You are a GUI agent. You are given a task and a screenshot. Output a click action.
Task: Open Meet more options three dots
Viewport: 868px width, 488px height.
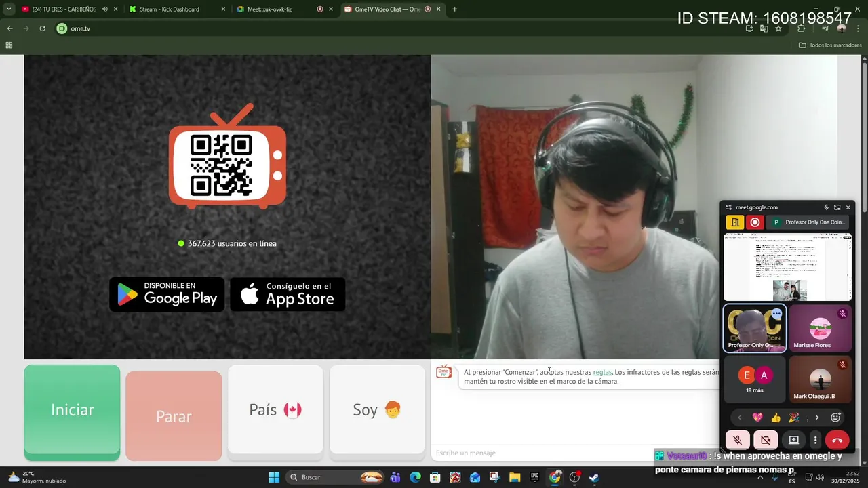click(x=815, y=440)
